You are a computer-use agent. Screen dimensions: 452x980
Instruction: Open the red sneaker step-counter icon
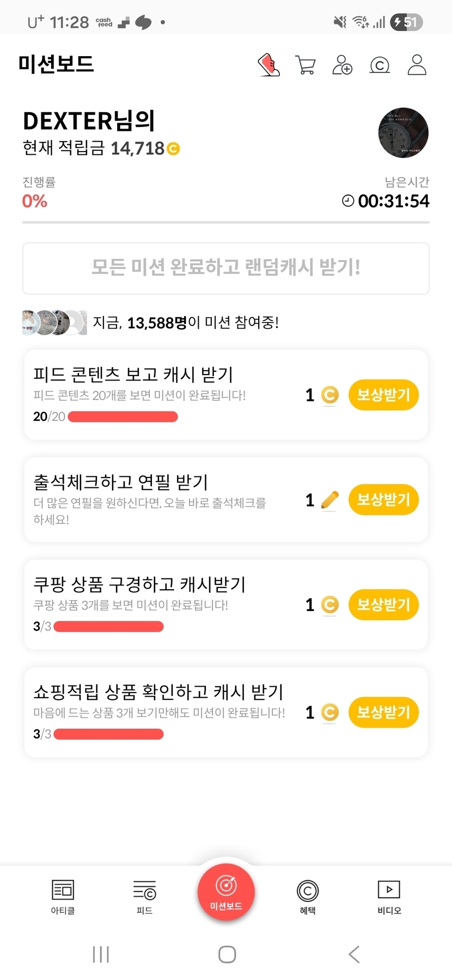268,65
